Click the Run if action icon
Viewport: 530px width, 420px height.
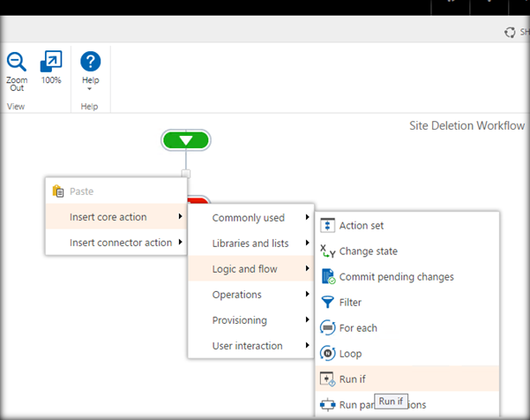[x=327, y=379]
